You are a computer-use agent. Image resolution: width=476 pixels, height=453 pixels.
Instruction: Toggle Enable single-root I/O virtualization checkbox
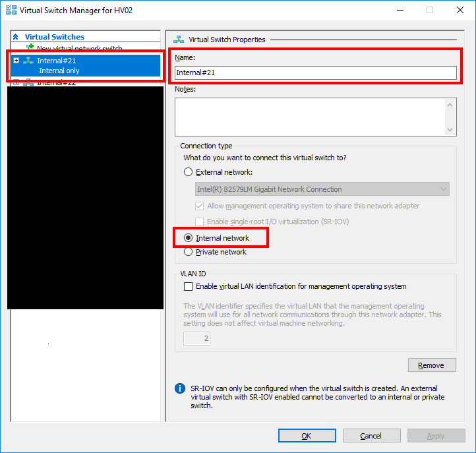click(x=200, y=222)
